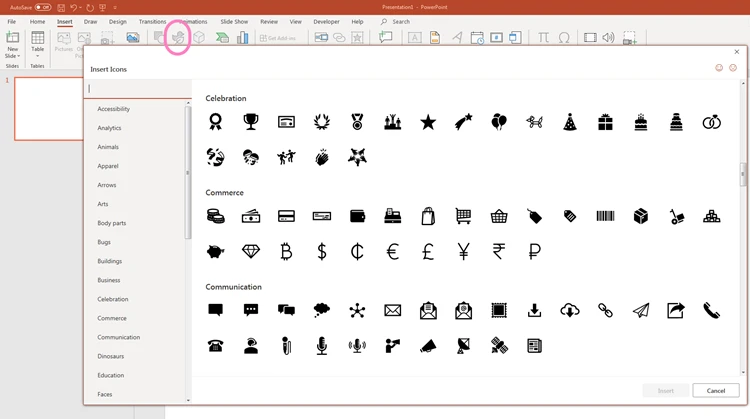Choose the rotary telephone icon

coord(215,346)
